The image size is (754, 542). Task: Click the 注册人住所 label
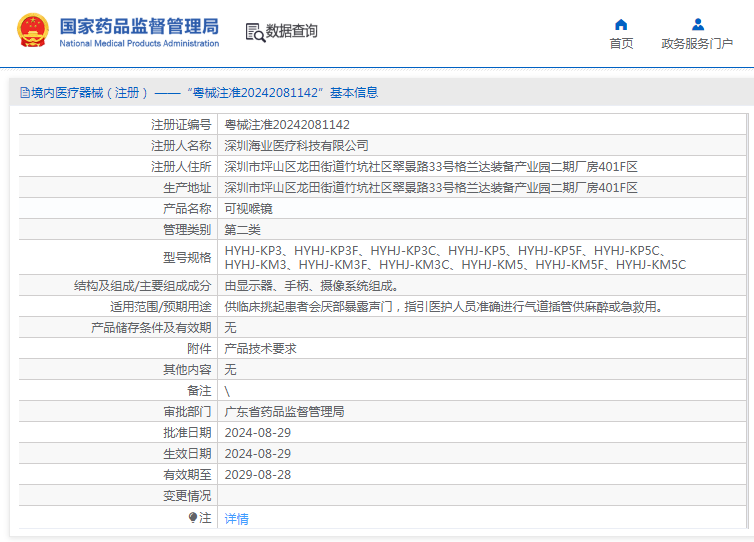tap(181, 167)
